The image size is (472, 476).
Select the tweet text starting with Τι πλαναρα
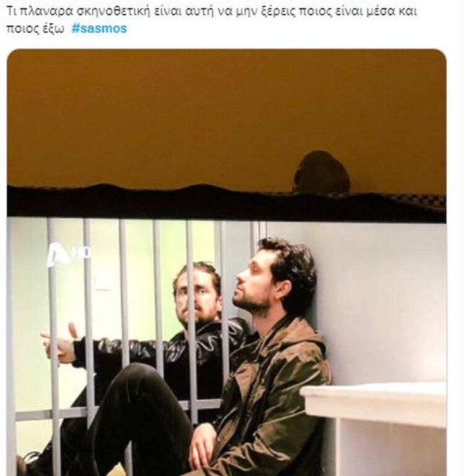(211, 20)
